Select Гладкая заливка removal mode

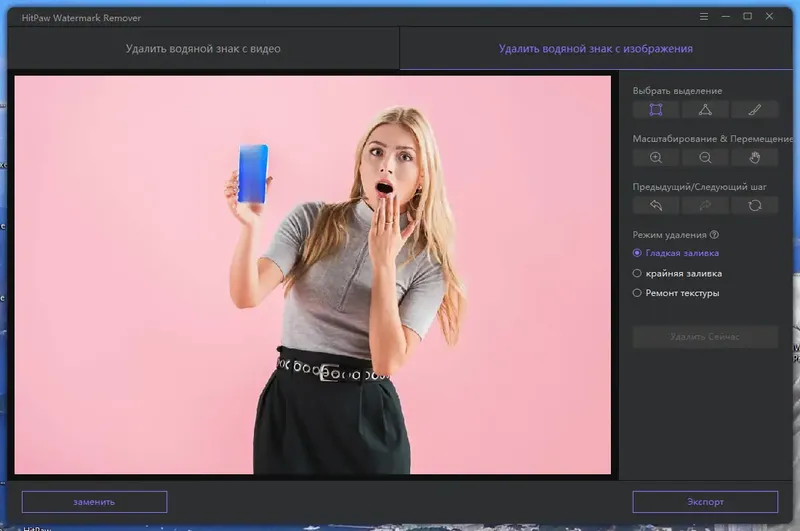676,253
